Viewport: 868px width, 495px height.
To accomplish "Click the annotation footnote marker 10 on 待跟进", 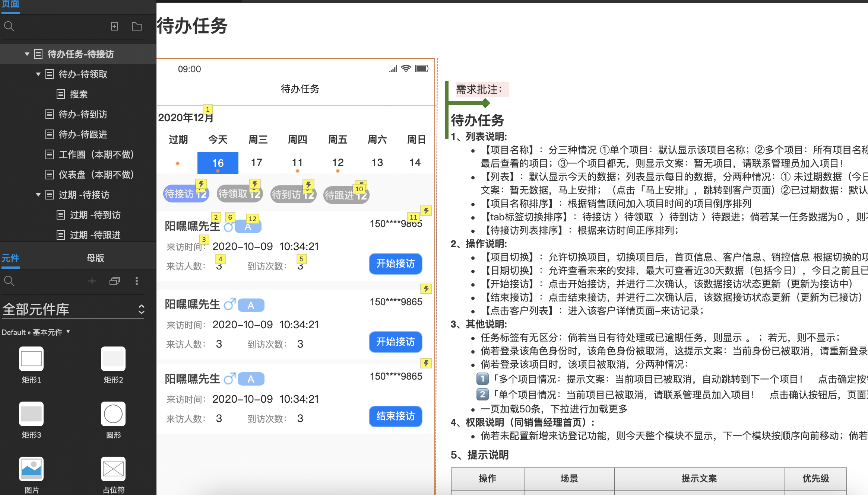I will (359, 189).
